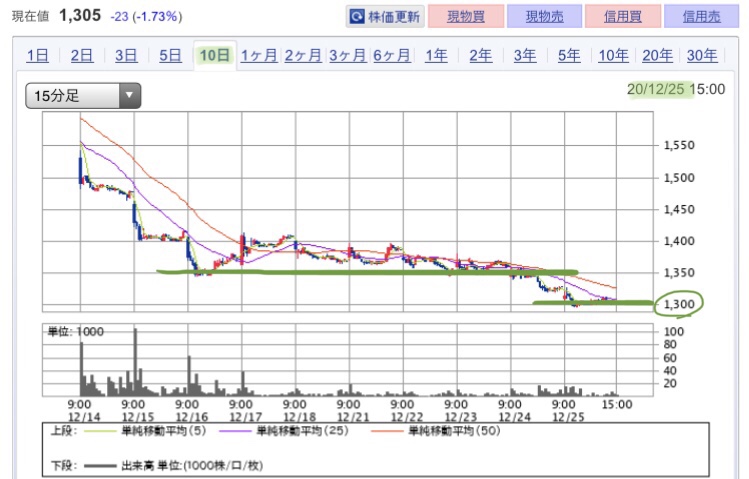The height and width of the screenshot is (479, 749).
Task: Click the 12/17 date axis label
Action: click(245, 417)
